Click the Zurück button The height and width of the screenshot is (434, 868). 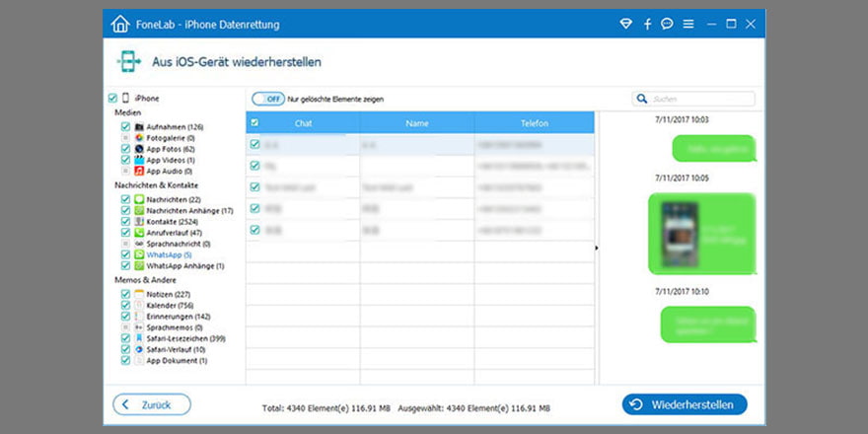coord(152,404)
